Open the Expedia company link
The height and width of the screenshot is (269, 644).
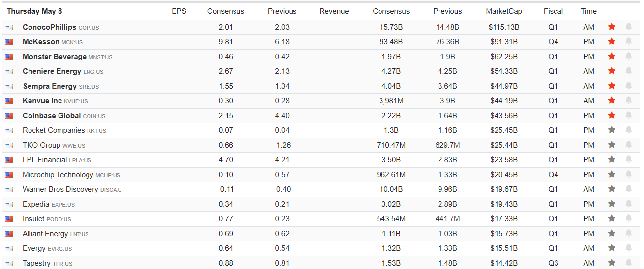[x=36, y=204]
